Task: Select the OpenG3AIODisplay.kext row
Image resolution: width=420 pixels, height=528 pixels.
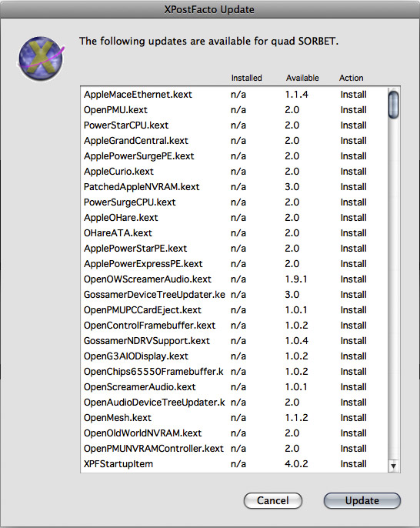Action: tap(234, 356)
